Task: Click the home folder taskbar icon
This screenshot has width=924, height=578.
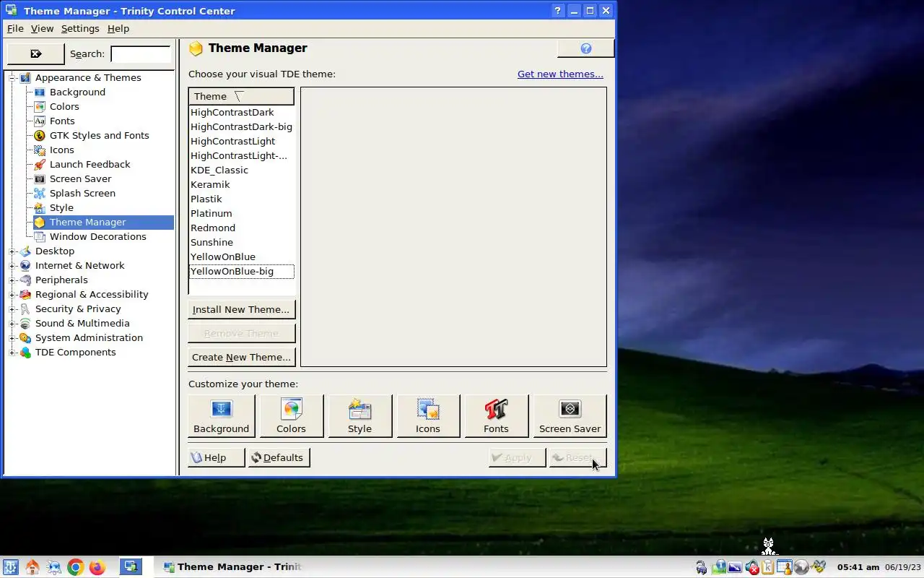Action: point(32,567)
